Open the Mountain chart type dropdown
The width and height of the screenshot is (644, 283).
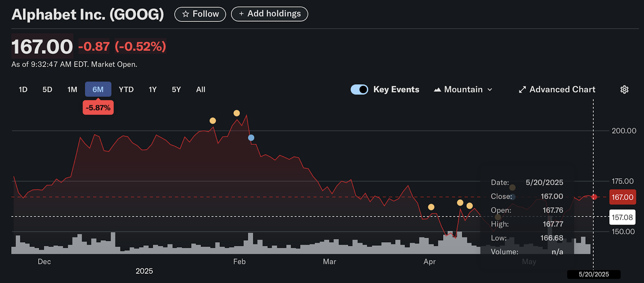[463, 89]
